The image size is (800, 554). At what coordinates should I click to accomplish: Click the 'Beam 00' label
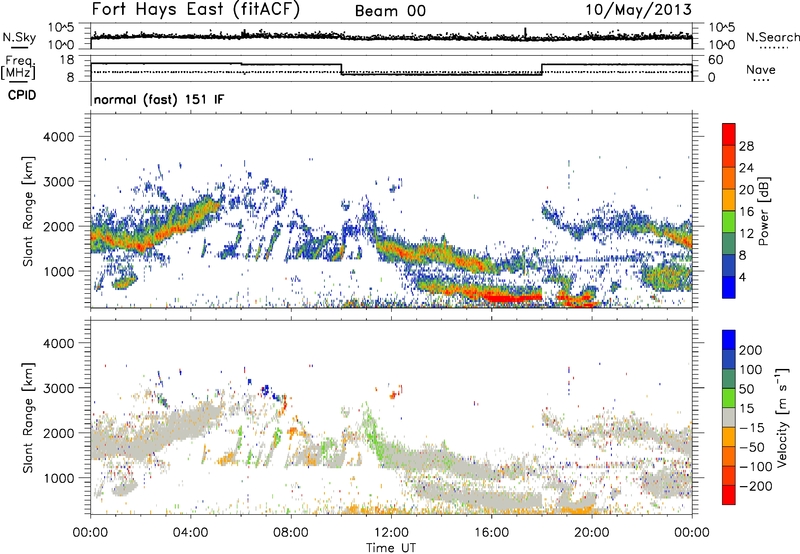click(x=390, y=11)
